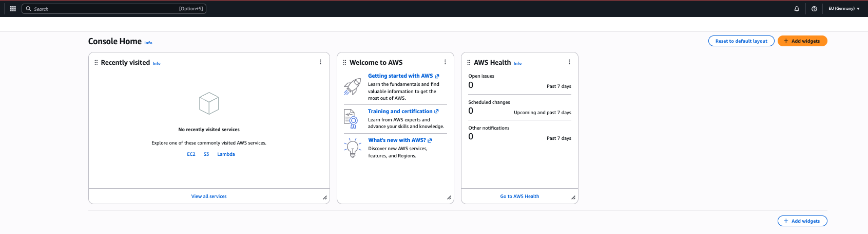
Task: Click View all services link
Action: (x=209, y=196)
